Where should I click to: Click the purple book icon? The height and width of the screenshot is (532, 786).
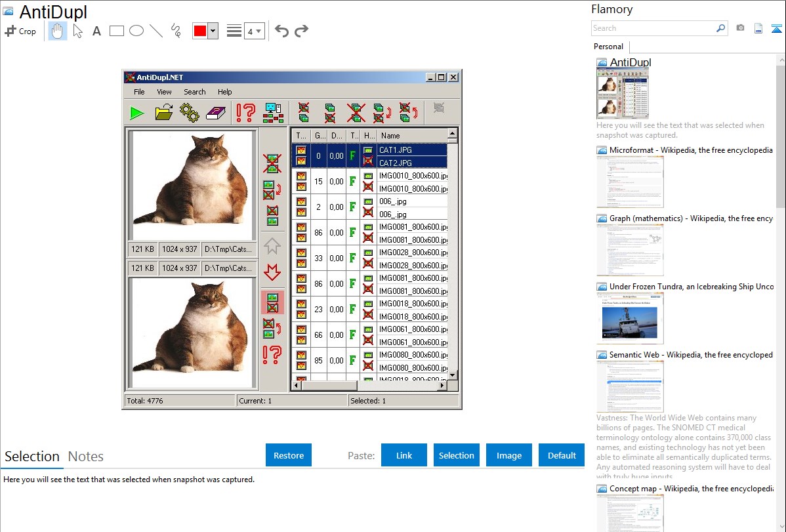pyautogui.click(x=216, y=113)
